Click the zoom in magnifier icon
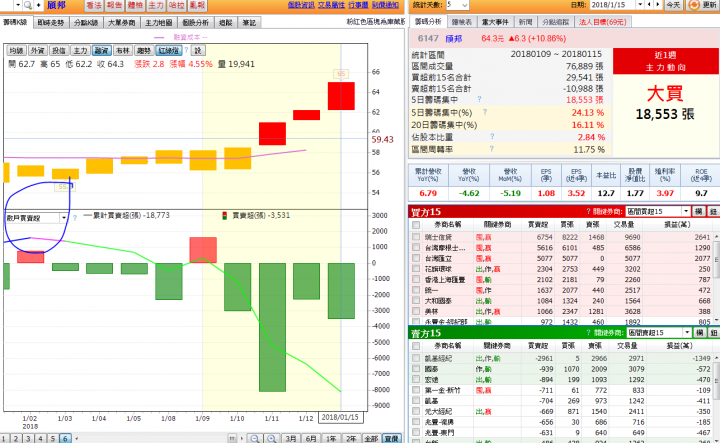 (x=271, y=438)
